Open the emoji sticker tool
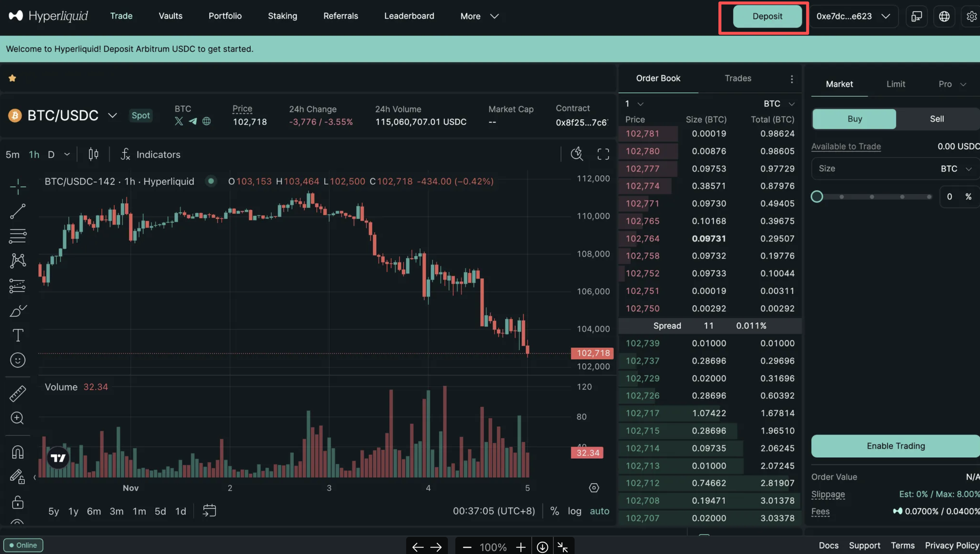This screenshot has width=980, height=554. coord(18,360)
